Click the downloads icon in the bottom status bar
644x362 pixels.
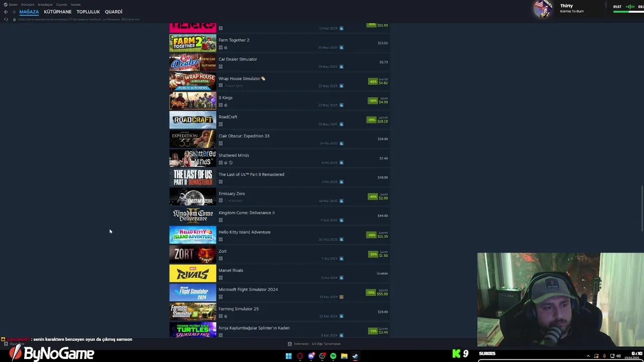pos(290,344)
